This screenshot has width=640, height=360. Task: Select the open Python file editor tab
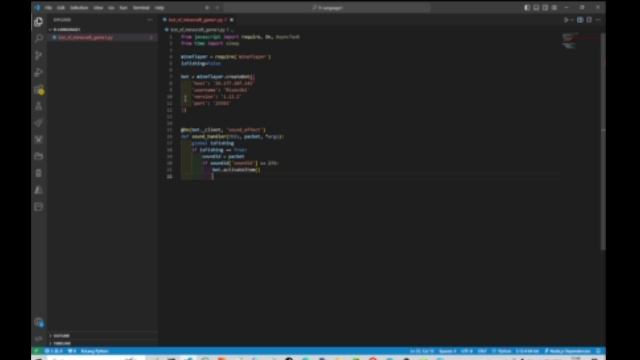[x=198, y=20]
